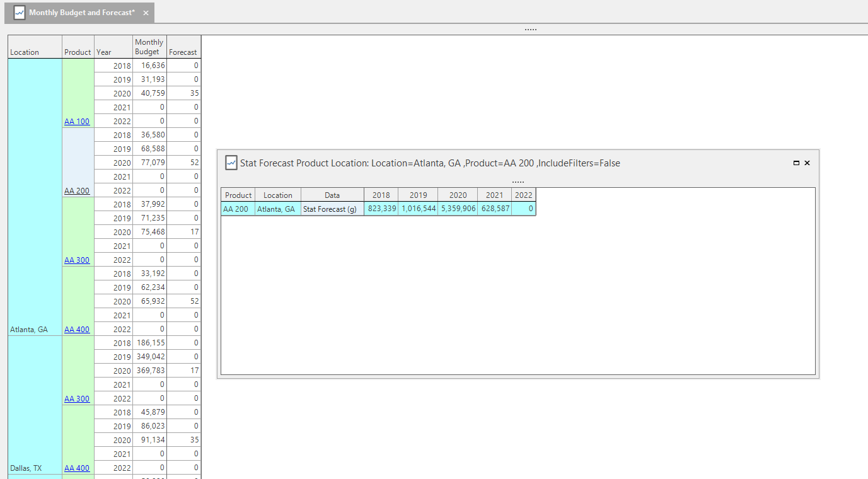Click the 2021 column header in popup
Image resolution: width=868 pixels, height=479 pixels.
click(x=494, y=195)
